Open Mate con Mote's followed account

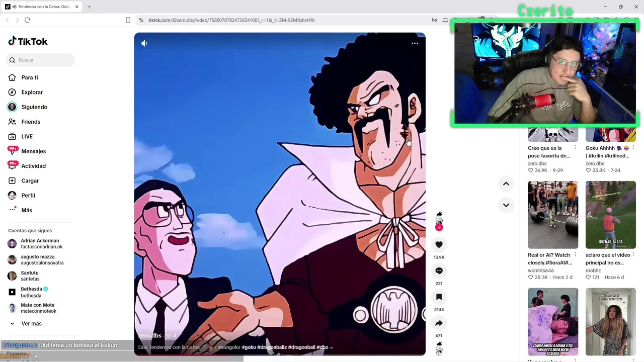pos(38,308)
